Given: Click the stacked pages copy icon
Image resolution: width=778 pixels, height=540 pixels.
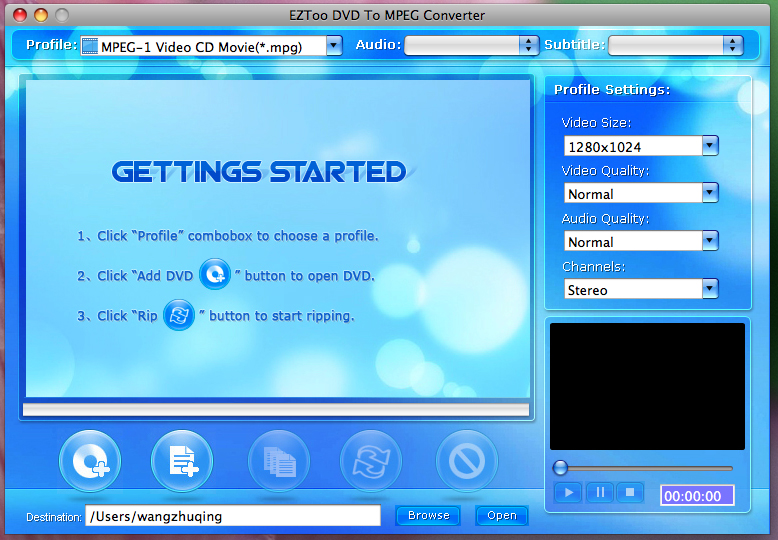Looking at the screenshot, I should click(279, 461).
